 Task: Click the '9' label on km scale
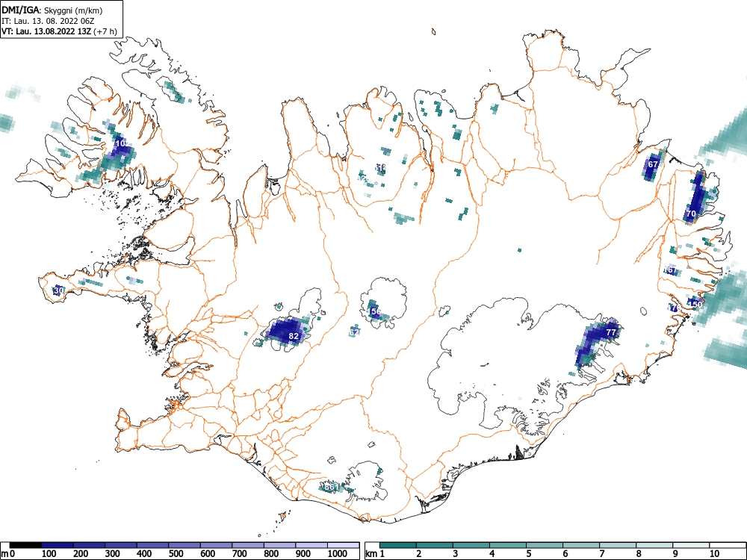[675, 554]
